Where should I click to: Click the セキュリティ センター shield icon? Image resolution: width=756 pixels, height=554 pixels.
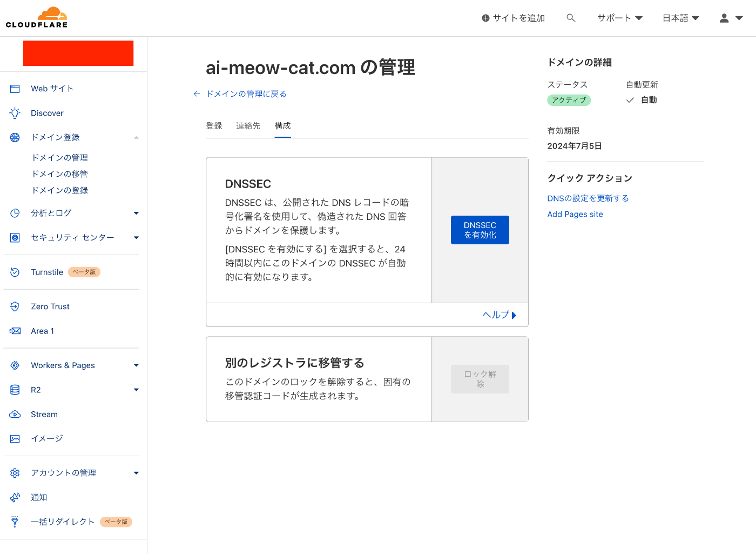pos(15,237)
